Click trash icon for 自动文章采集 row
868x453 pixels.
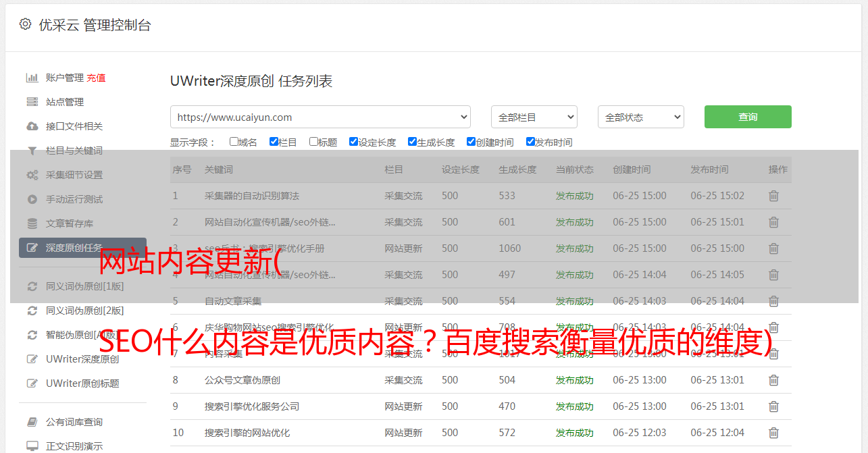[774, 301]
